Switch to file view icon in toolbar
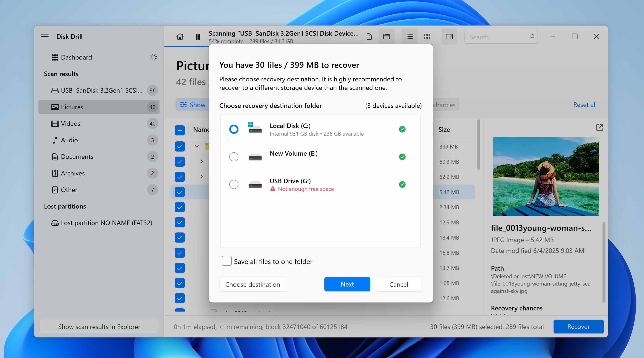644x358 pixels. (x=369, y=37)
